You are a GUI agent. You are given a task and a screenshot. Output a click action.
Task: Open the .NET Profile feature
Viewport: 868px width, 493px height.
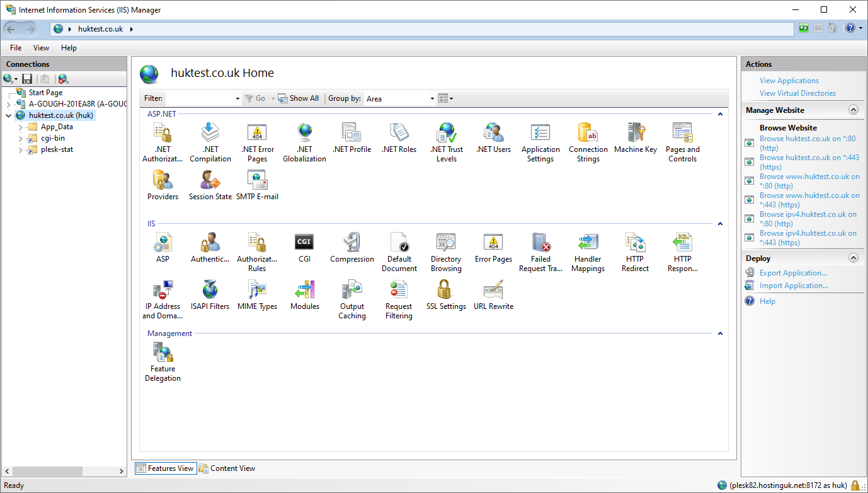[351, 138]
